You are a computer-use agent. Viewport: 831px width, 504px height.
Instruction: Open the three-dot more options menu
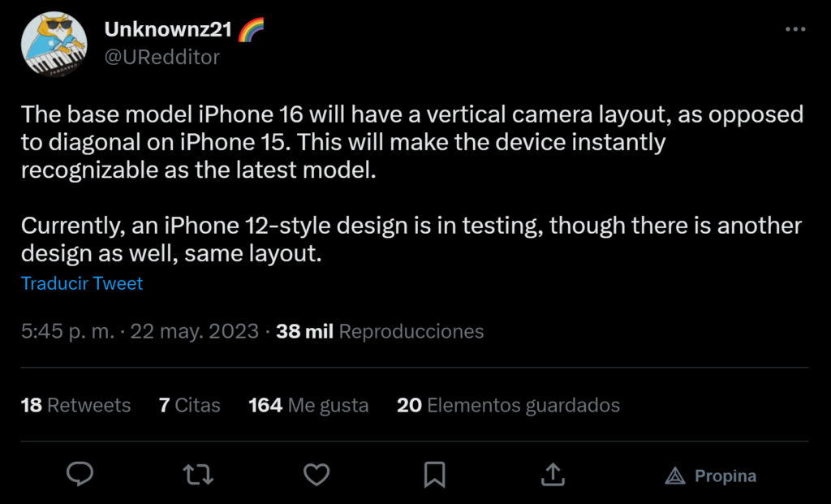pos(795,30)
